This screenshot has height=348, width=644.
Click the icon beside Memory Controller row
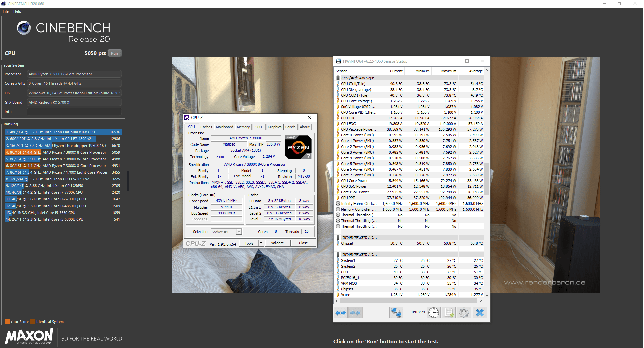coord(338,209)
